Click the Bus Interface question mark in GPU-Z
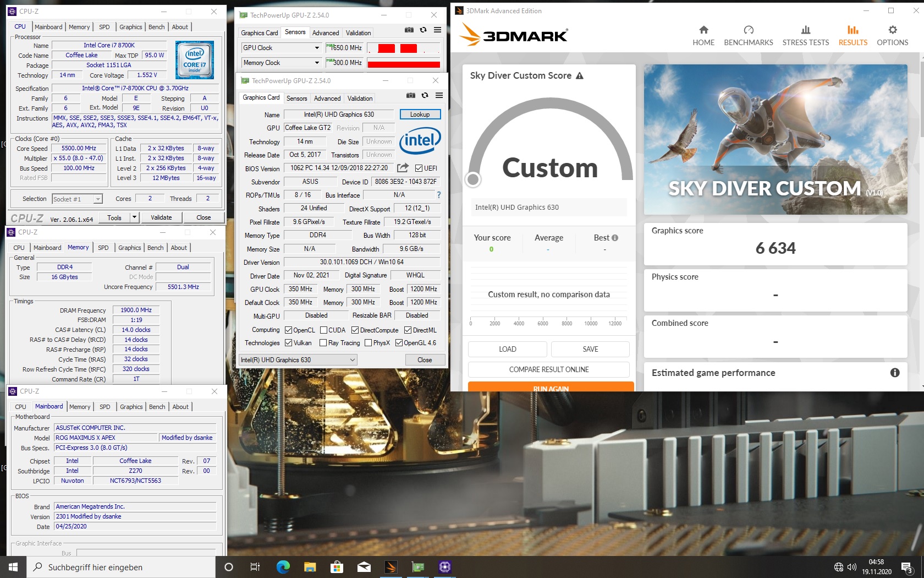Image resolution: width=924 pixels, height=578 pixels. [438, 195]
